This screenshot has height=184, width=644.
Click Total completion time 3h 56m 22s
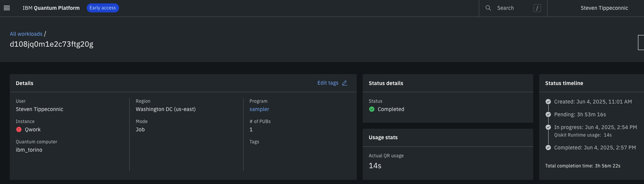pos(583,166)
